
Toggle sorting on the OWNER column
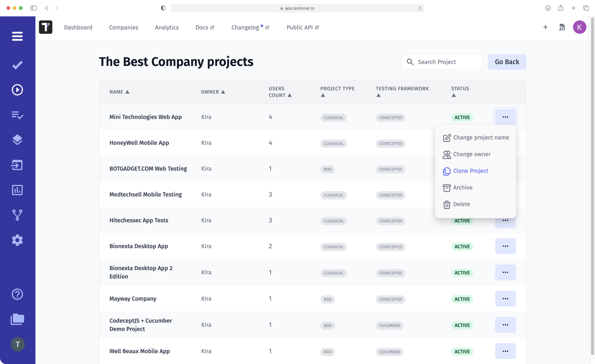223,92
